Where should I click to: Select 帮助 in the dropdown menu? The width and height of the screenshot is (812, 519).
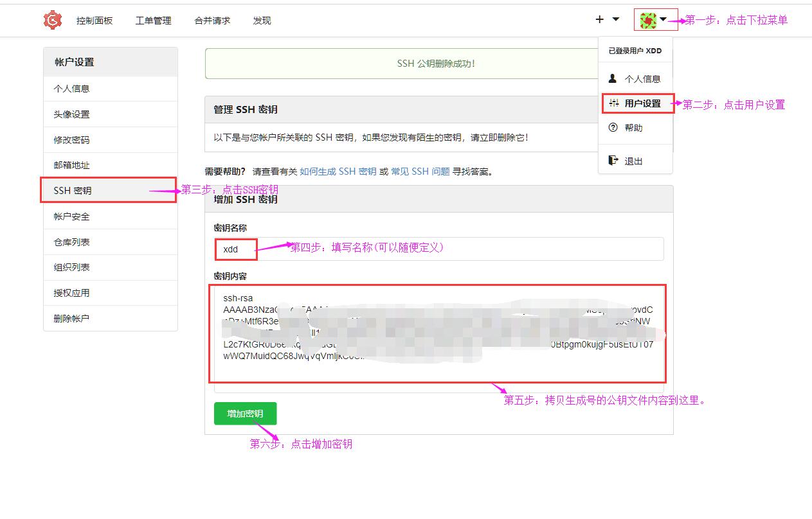click(635, 128)
